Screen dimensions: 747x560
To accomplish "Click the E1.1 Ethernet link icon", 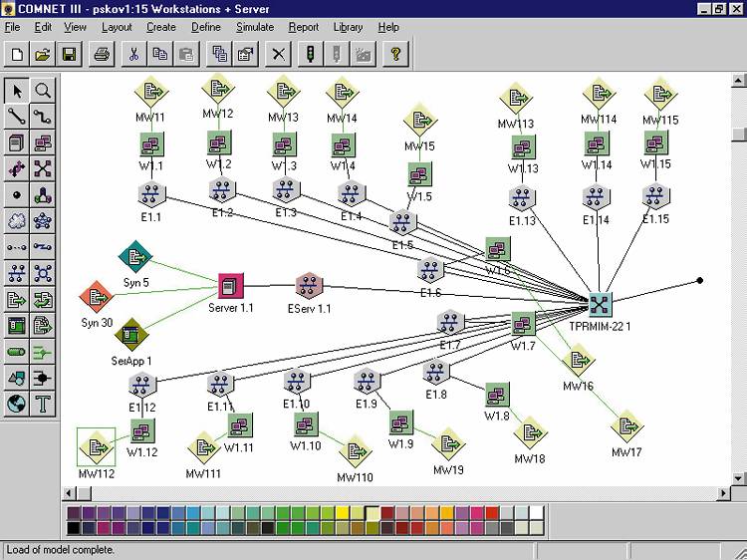I will [151, 194].
